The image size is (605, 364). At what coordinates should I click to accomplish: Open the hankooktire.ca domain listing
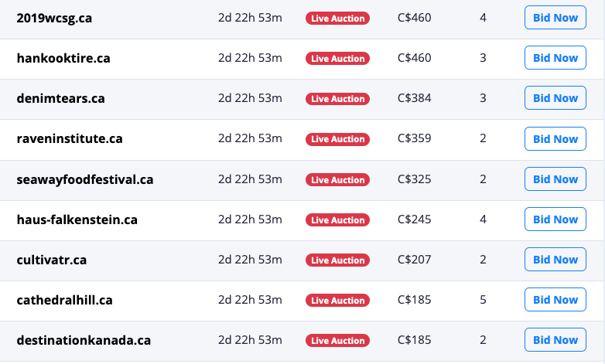point(63,58)
